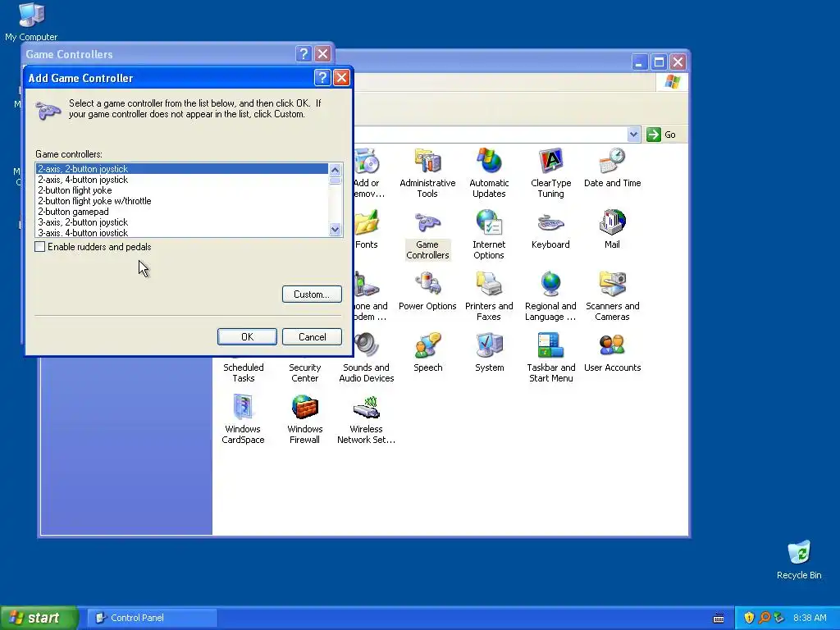Open Speech icon
This screenshot has width=840, height=630.
pos(427,353)
